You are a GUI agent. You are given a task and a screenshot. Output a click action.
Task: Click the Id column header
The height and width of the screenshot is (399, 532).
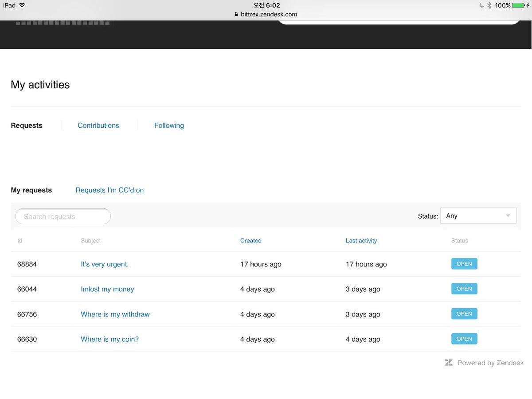(x=20, y=241)
